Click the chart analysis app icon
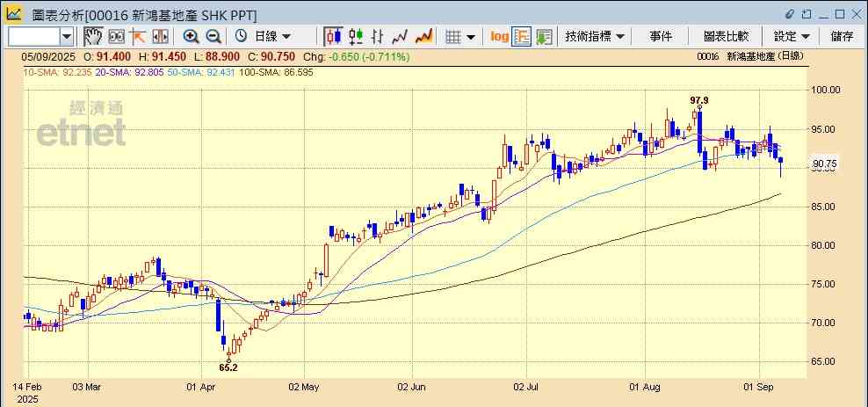 [x=14, y=13]
